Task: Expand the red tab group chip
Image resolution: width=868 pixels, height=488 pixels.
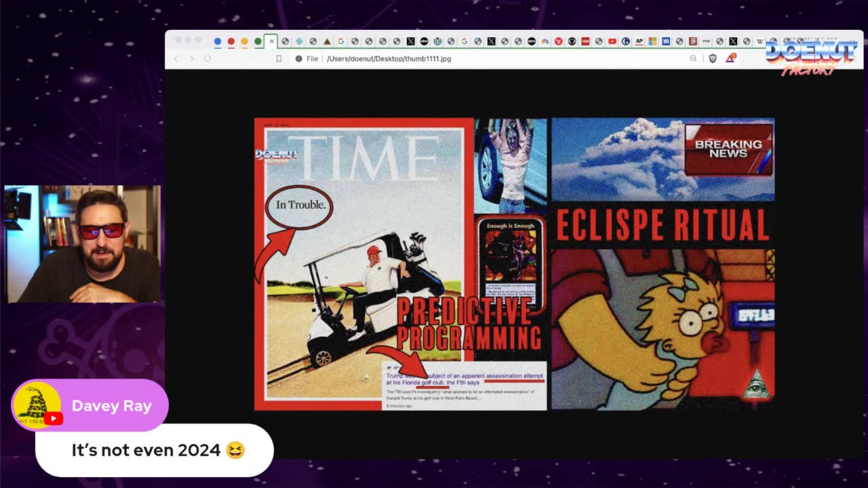Action: pyautogui.click(x=231, y=41)
